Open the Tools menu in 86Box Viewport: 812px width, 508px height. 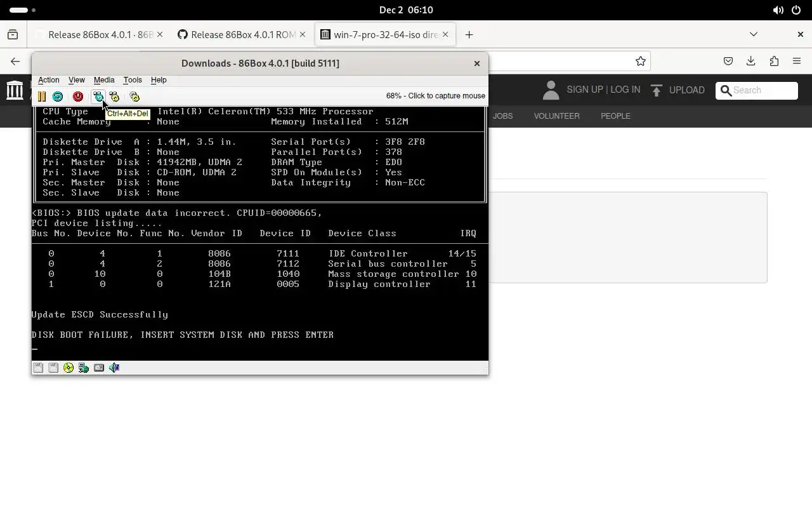(x=133, y=80)
